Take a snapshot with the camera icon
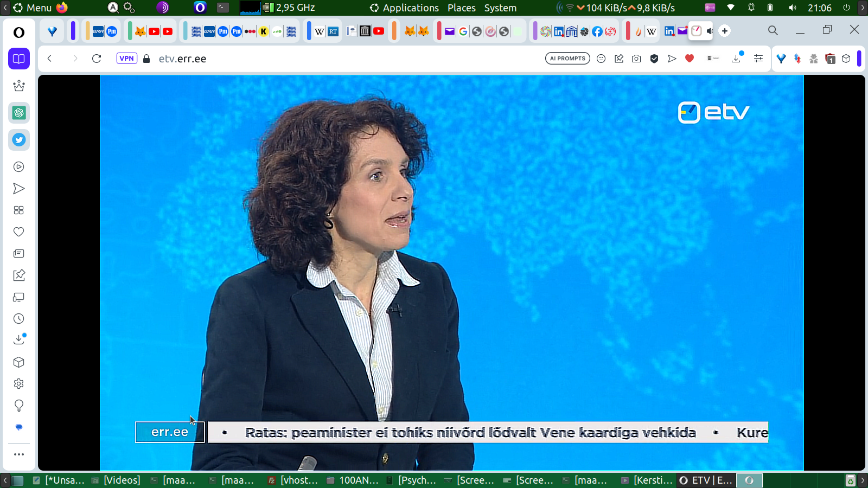Image resolution: width=868 pixels, height=488 pixels. (x=636, y=59)
